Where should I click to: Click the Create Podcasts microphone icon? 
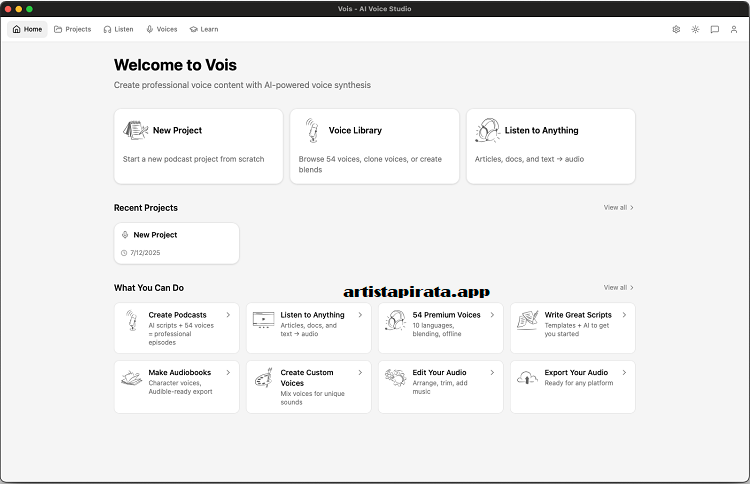[132, 320]
